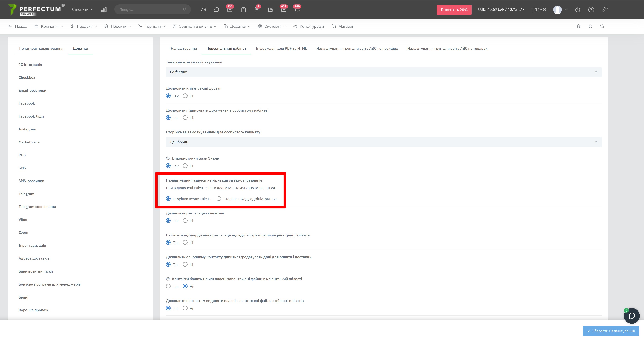Click the star favorites icon
644x340 pixels.
pyautogui.click(x=602, y=26)
